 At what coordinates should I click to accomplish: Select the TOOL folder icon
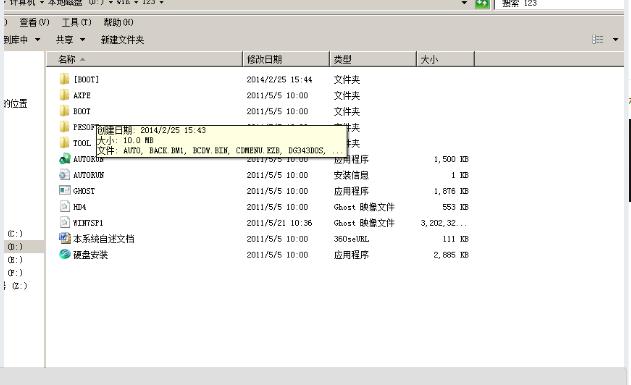point(64,142)
